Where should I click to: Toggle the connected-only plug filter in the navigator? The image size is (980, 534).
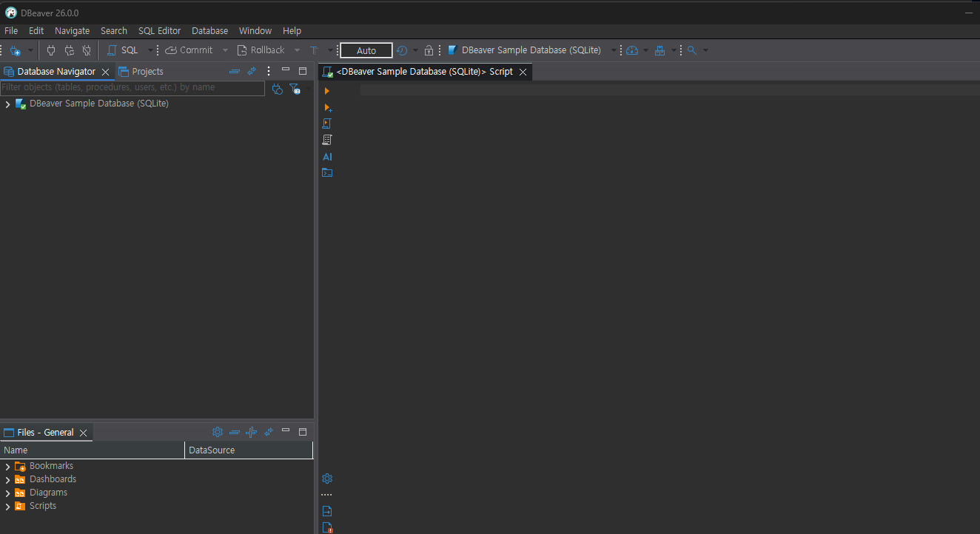coord(278,89)
